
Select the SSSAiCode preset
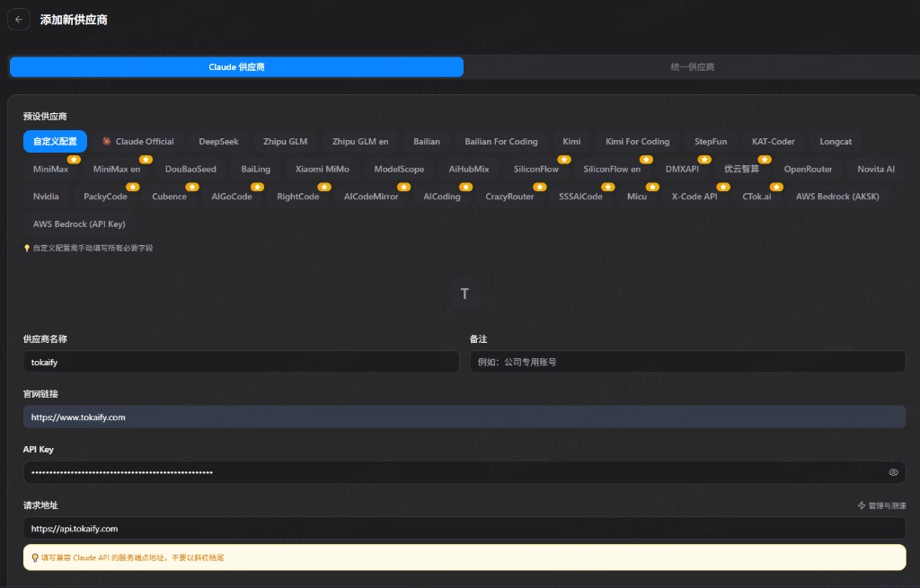coord(580,197)
